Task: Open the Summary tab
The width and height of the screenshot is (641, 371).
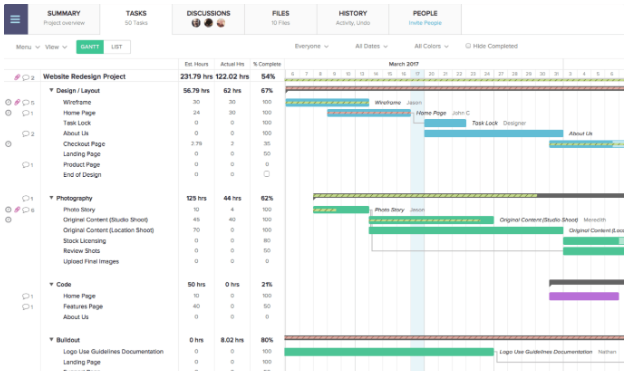Action: pyautogui.click(x=64, y=19)
